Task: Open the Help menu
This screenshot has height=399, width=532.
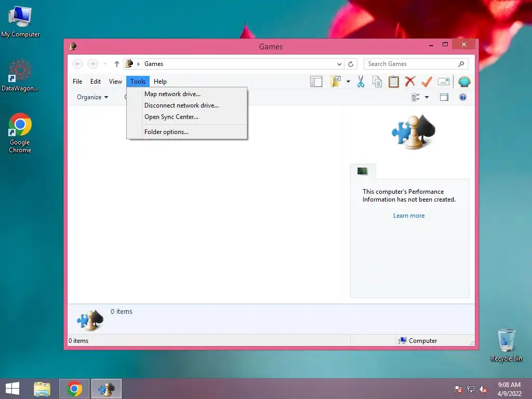Action: (x=160, y=82)
